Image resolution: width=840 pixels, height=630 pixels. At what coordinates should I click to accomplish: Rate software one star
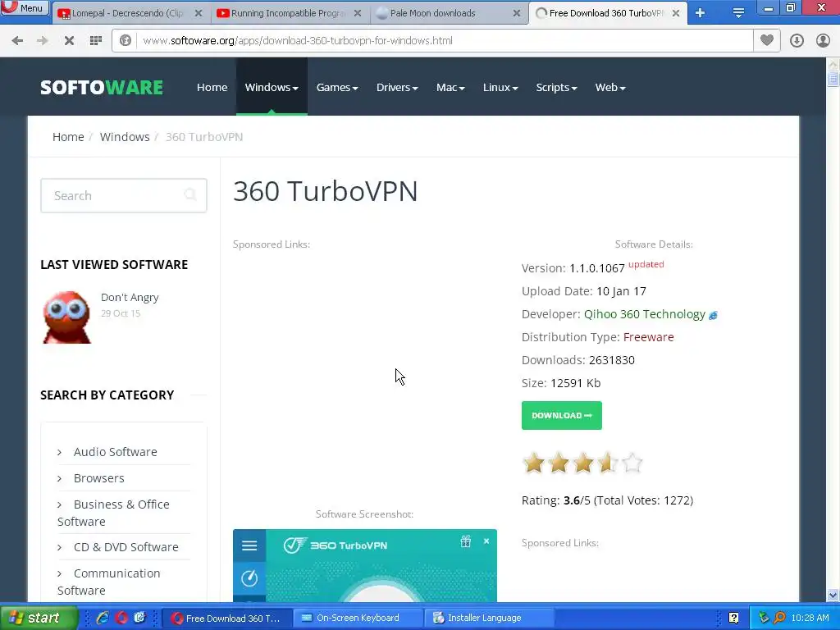534,463
